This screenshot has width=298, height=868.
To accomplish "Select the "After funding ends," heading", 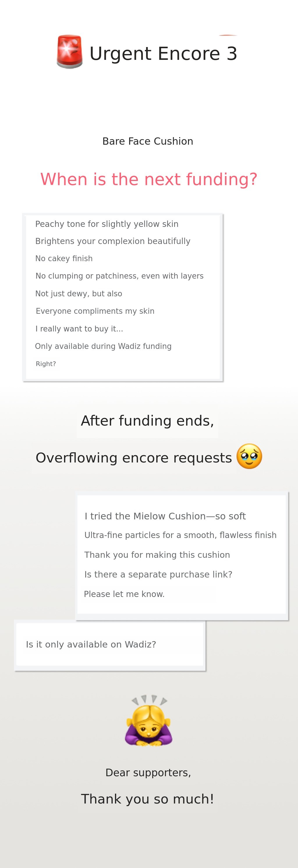I will (x=148, y=421).
